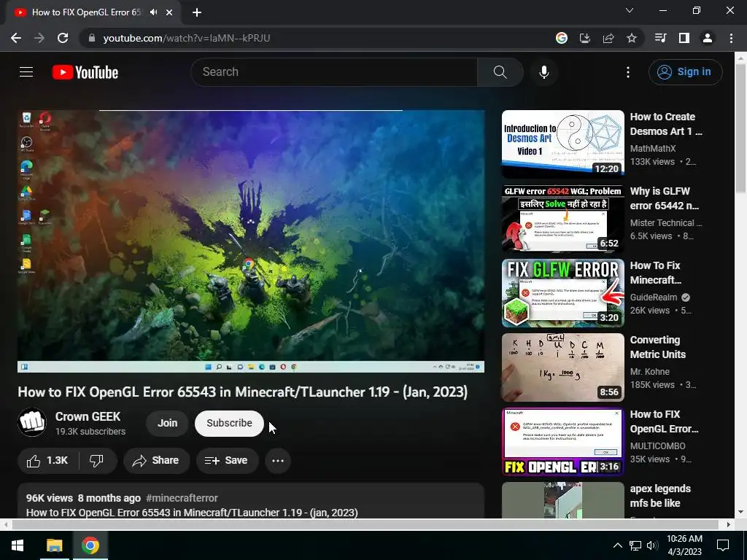Screen dimensions: 747x560
Task: Open 'How To Fix Minecraft' GuideRealm title
Action: click(656, 273)
